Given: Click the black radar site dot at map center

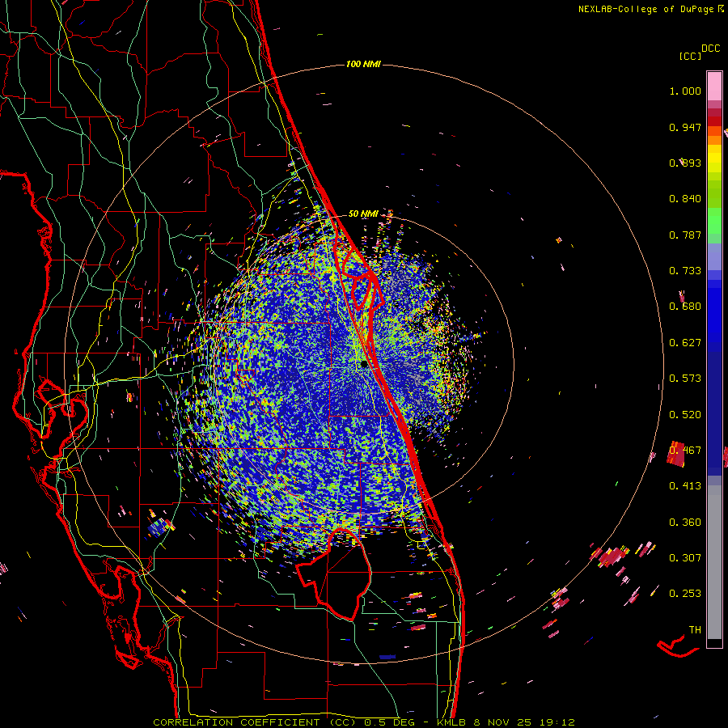Looking at the screenshot, I should (364, 365).
